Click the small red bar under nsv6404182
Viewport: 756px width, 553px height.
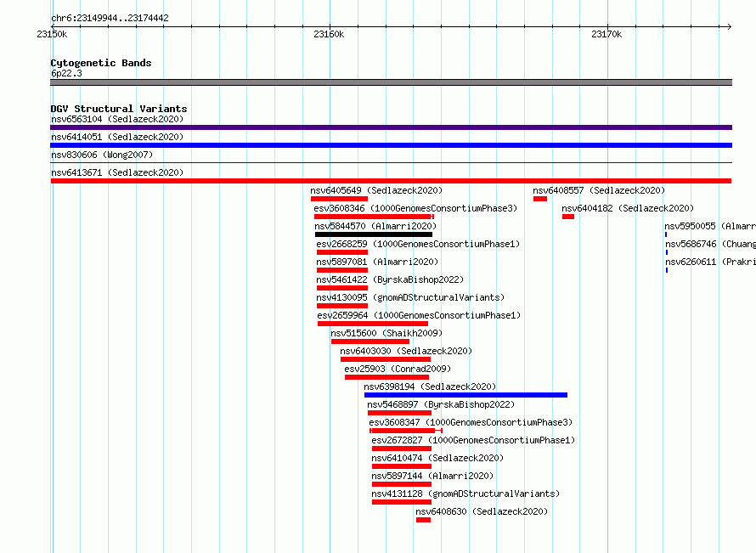tap(568, 217)
